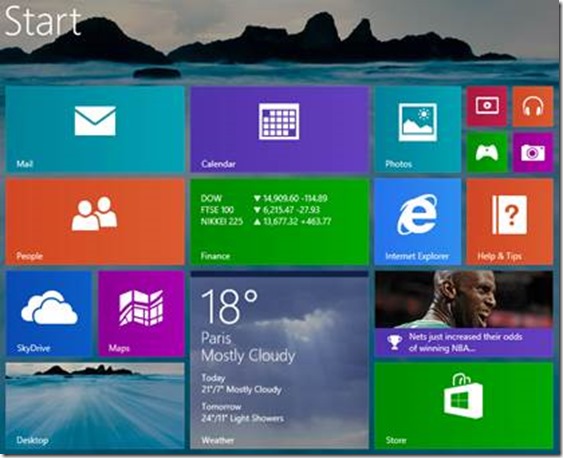Launch the Maps tile
This screenshot has height=458, width=563.
[x=141, y=314]
